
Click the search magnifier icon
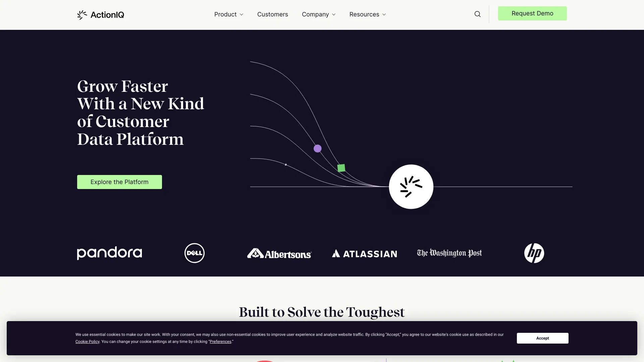[x=477, y=14]
